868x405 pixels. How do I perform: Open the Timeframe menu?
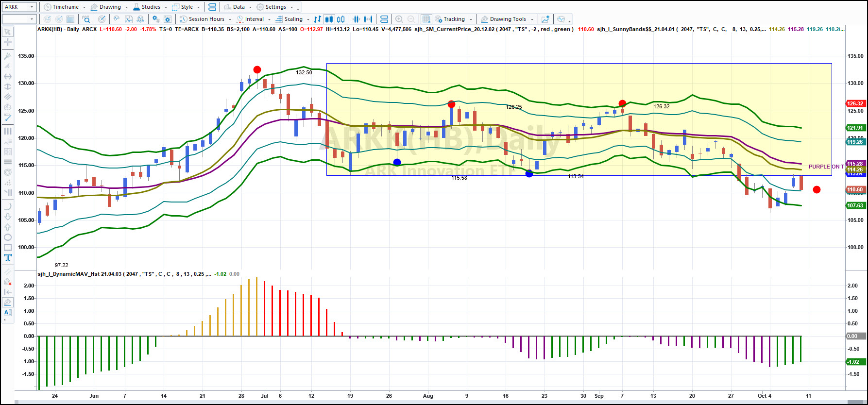coord(65,7)
